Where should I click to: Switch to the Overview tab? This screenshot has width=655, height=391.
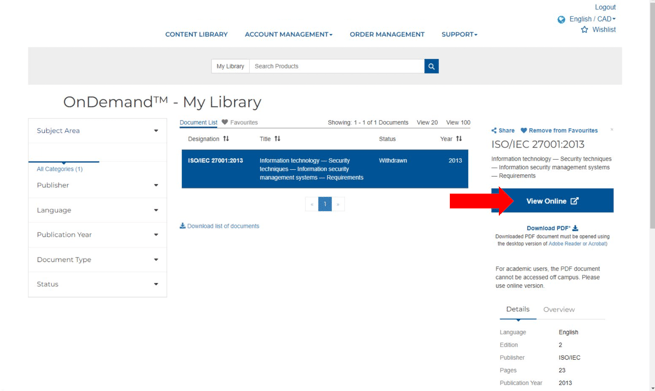tap(559, 310)
